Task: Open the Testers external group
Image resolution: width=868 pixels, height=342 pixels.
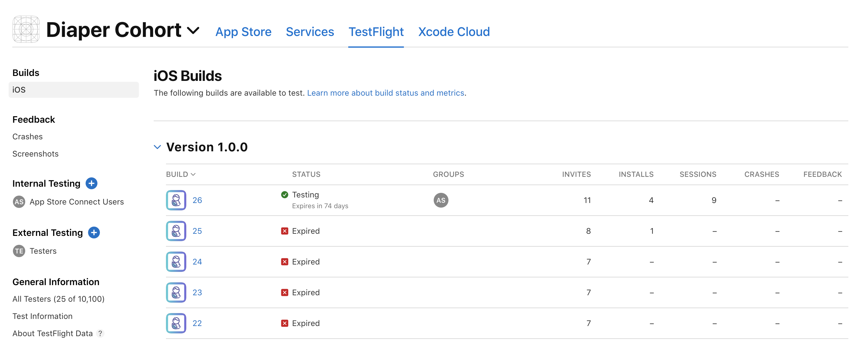Action: click(x=43, y=251)
